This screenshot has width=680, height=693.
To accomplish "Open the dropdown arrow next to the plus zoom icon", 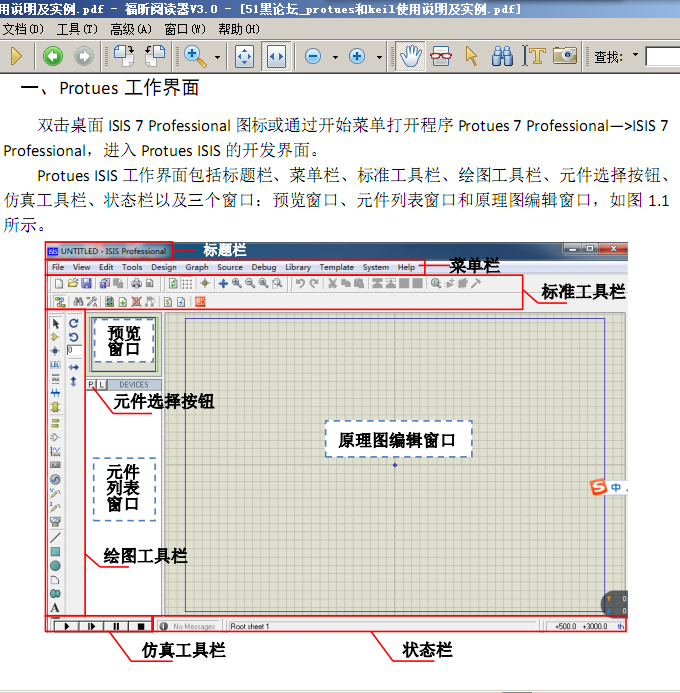I will tap(380, 57).
